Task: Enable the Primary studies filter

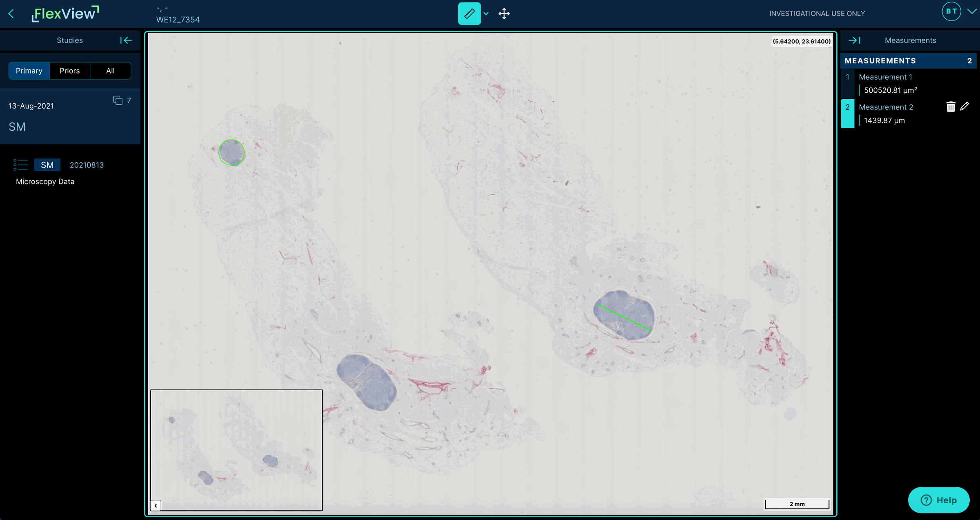Action: pos(29,70)
